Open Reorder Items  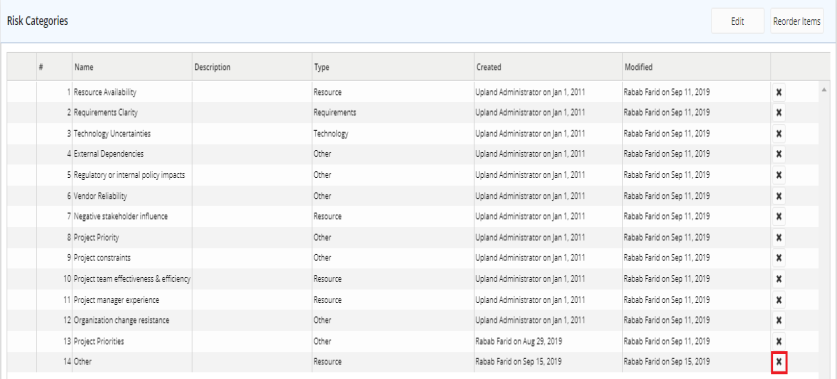[796, 21]
